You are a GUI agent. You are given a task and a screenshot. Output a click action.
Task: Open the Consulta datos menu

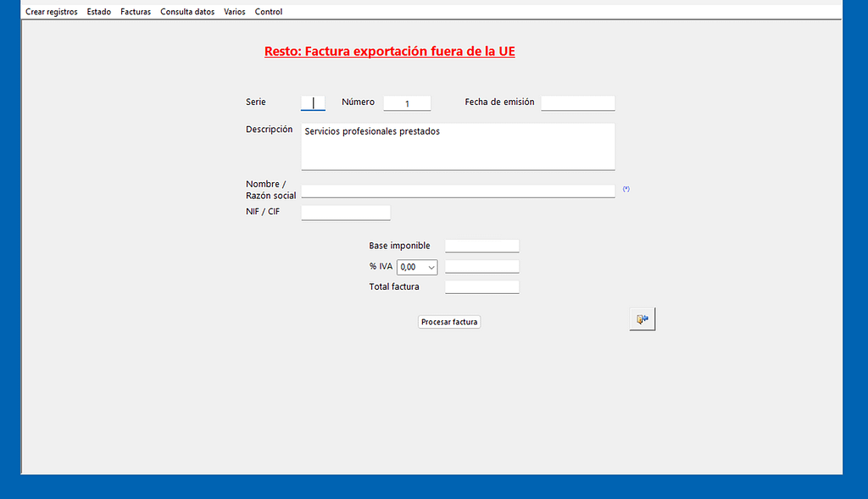pos(187,12)
